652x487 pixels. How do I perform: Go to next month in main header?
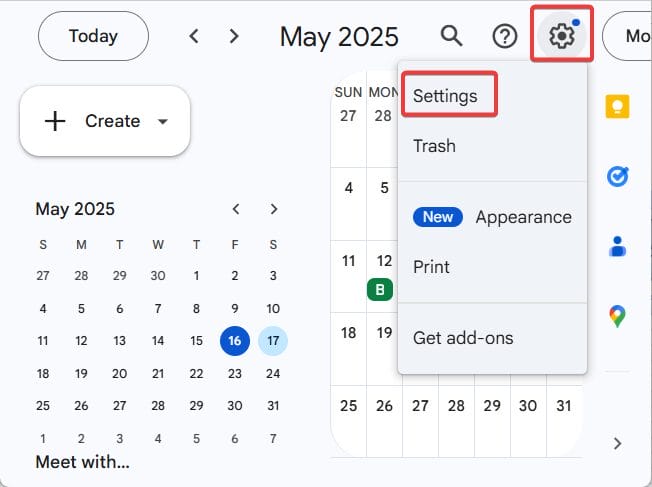click(x=234, y=36)
